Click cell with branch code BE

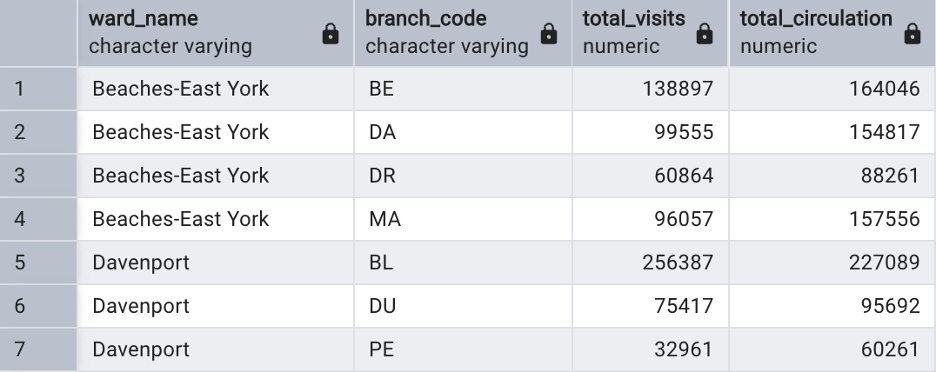(x=463, y=88)
